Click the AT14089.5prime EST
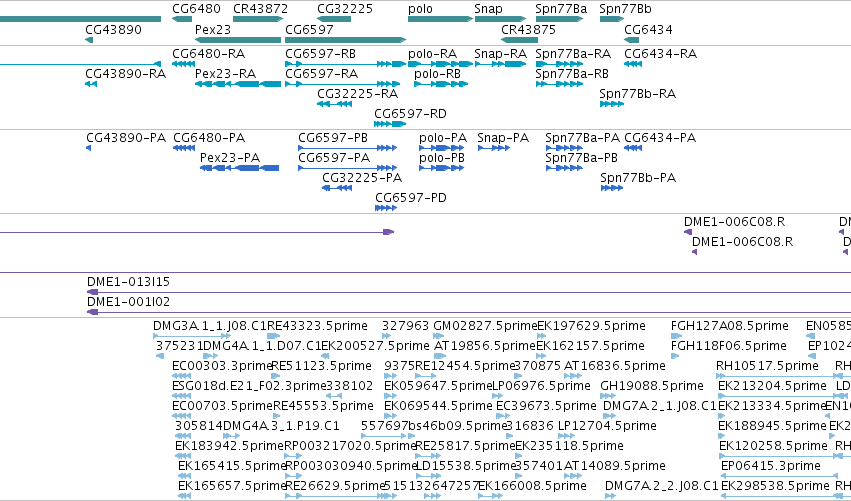This screenshot has height=501, width=851. (573, 476)
